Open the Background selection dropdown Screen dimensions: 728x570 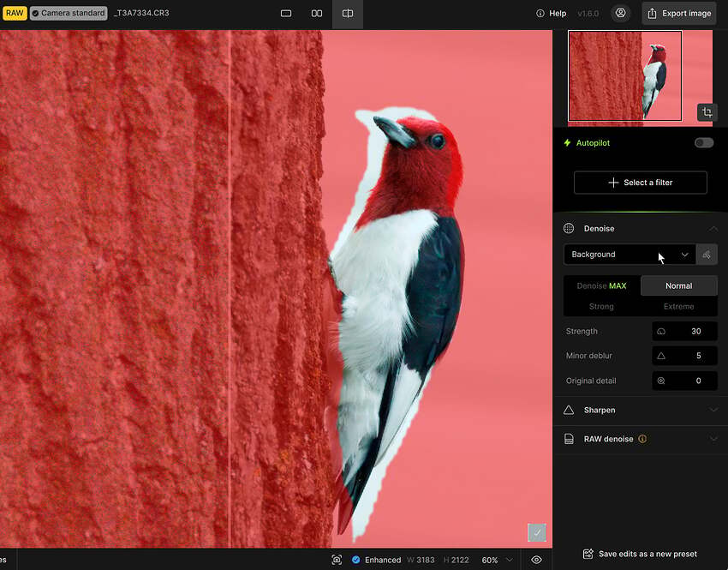tap(630, 255)
